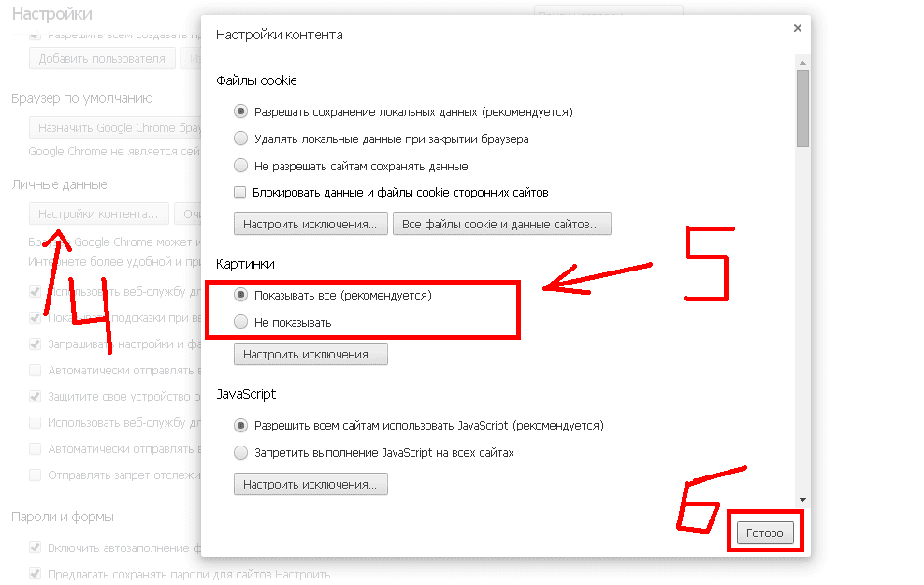Select 'Разрешить всем сайтам использовать JavaScript'
This screenshot has width=924, height=585.
pos(240,425)
